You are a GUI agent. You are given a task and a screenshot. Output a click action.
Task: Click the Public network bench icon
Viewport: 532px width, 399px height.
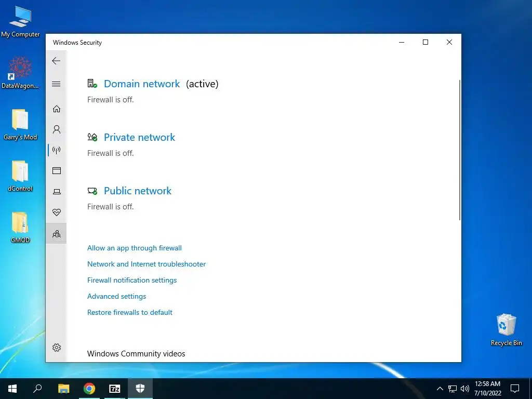tap(92, 191)
